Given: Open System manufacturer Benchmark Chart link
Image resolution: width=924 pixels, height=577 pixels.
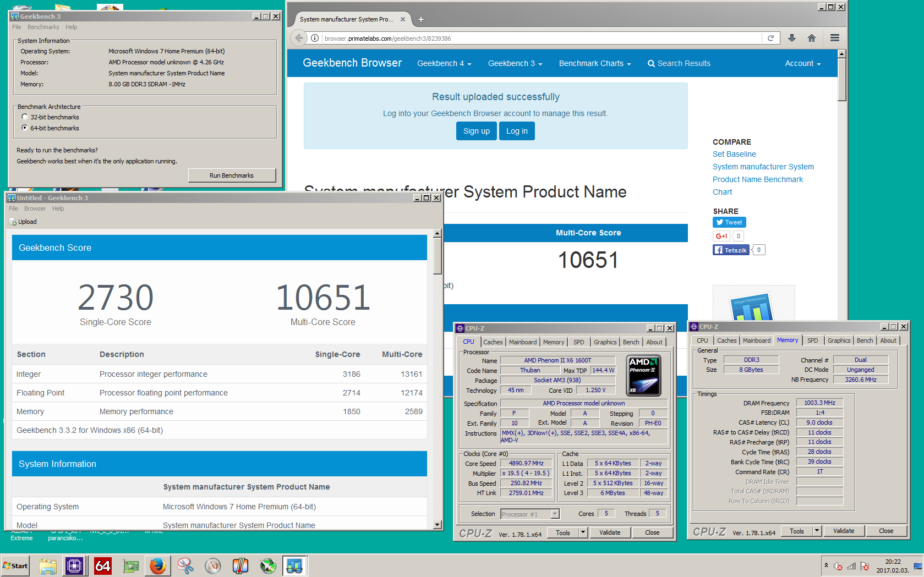Looking at the screenshot, I should tap(763, 179).
